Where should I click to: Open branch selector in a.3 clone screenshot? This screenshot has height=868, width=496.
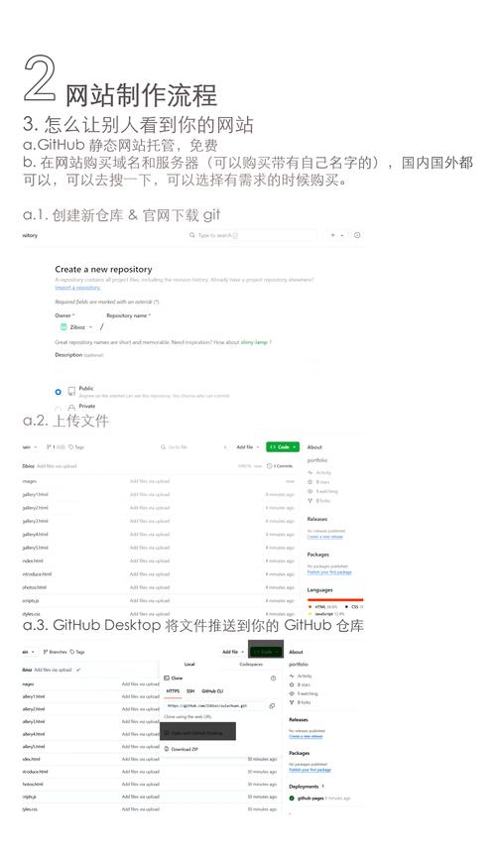(x=30, y=652)
